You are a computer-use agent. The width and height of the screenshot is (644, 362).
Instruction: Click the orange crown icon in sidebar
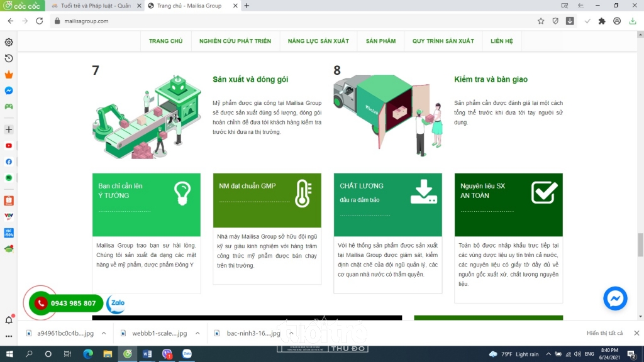(9, 74)
